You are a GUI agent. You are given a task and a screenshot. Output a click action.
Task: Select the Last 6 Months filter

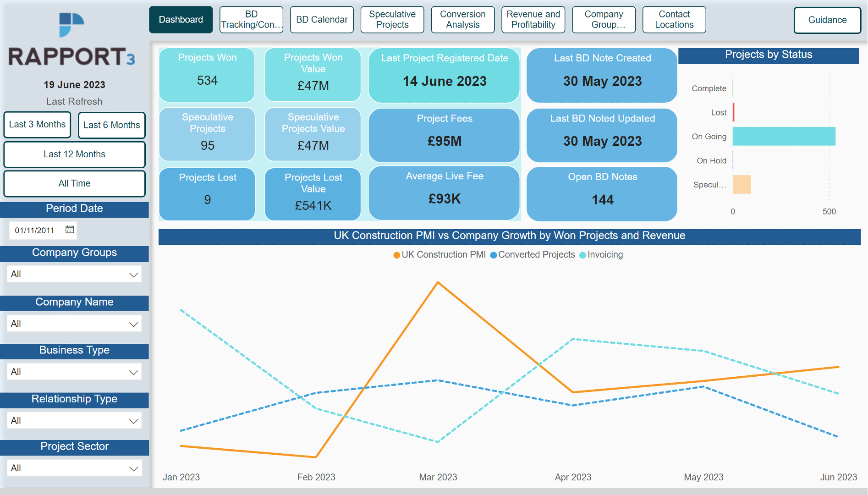111,125
